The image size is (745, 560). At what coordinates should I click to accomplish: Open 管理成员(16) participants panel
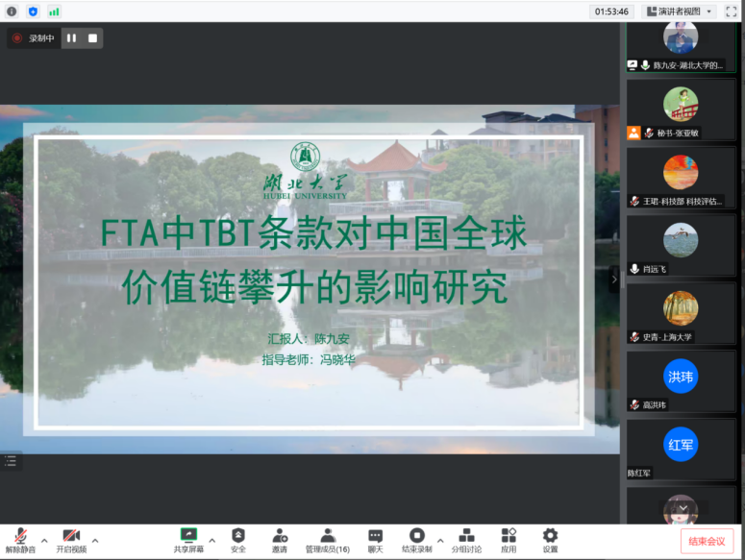click(328, 541)
